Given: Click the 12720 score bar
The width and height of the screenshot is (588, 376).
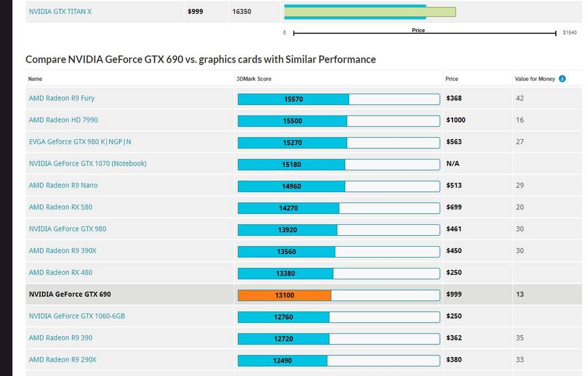Looking at the screenshot, I should tap(339, 339).
